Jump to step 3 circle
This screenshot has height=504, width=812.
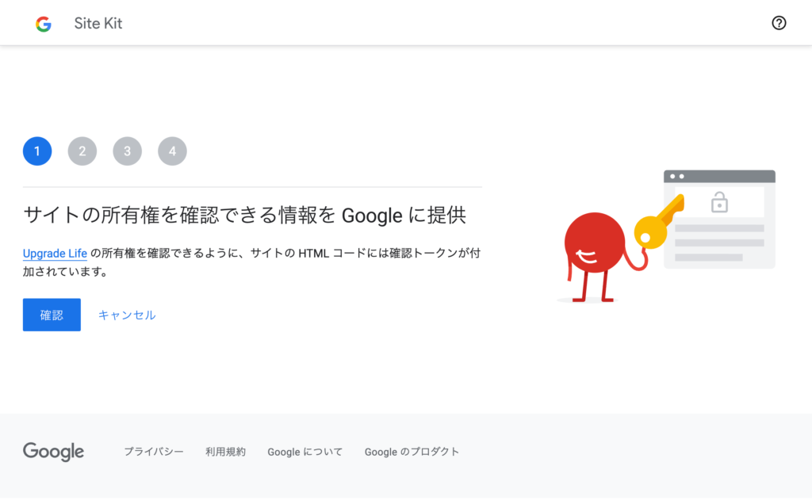[127, 151]
